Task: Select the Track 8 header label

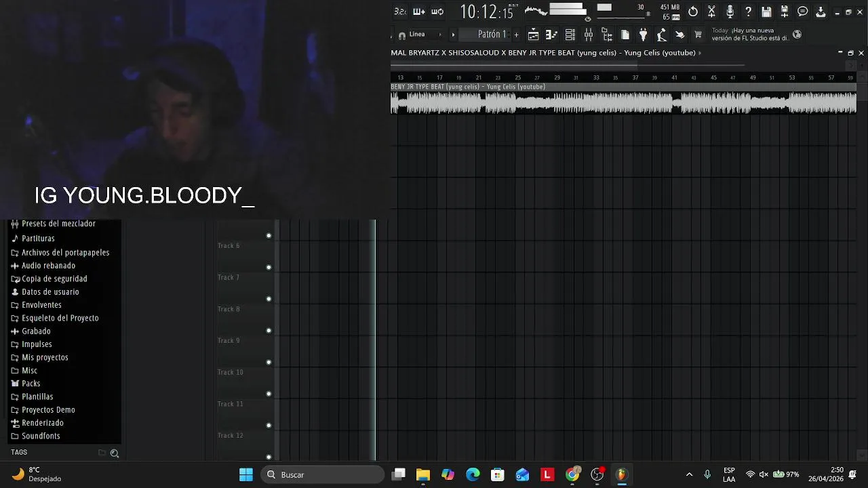Action: point(229,309)
